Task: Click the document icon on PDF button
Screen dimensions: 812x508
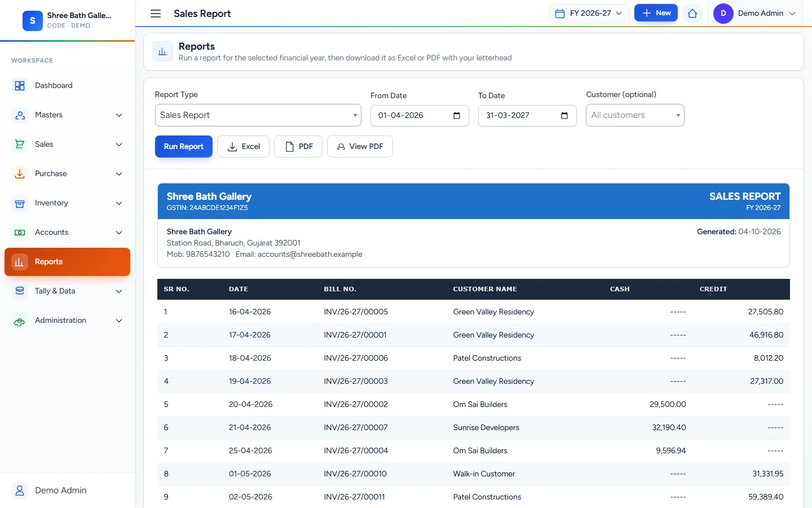Action: (290, 147)
